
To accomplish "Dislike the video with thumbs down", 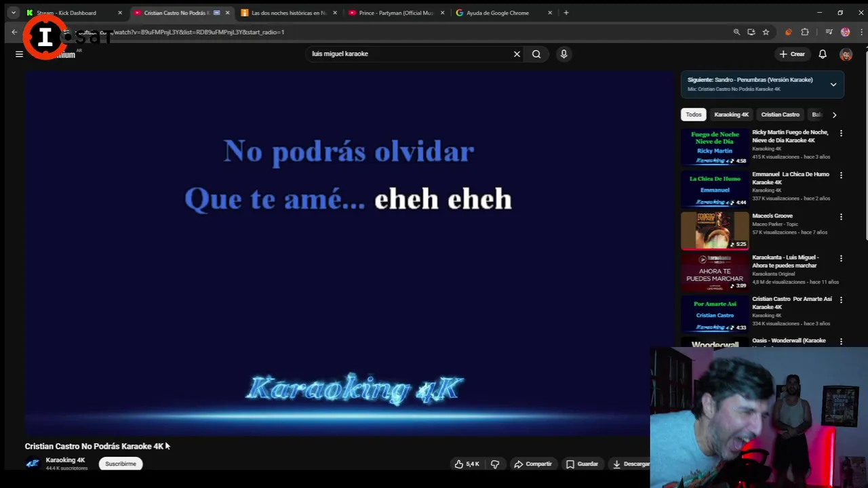I will click(495, 464).
